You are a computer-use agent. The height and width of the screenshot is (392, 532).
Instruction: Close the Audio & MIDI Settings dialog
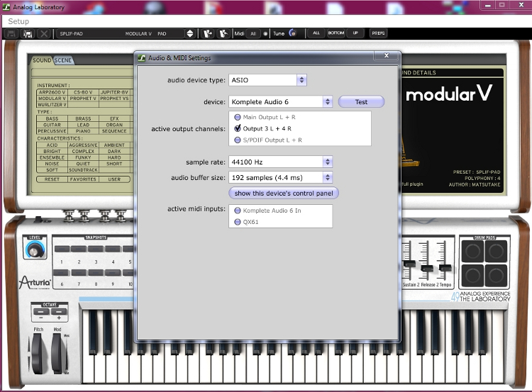coord(386,55)
